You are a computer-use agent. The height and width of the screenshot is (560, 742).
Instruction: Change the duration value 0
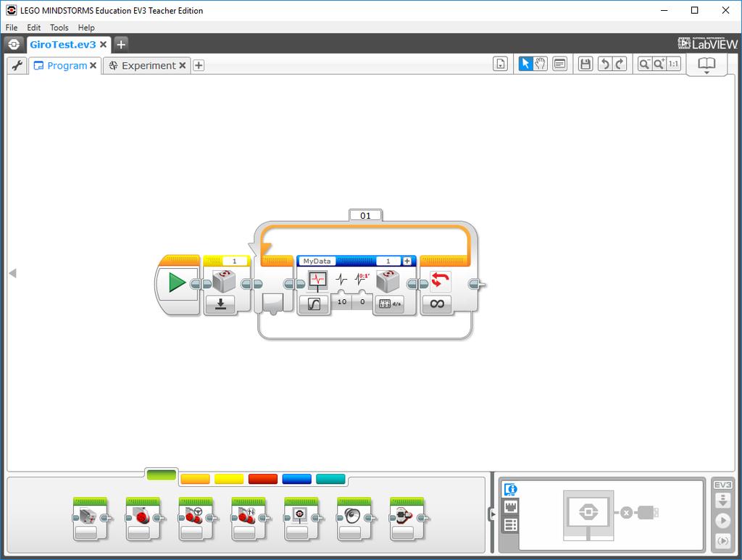point(362,302)
